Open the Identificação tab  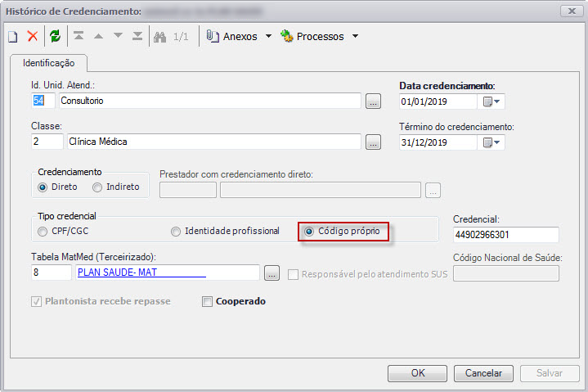(x=49, y=63)
